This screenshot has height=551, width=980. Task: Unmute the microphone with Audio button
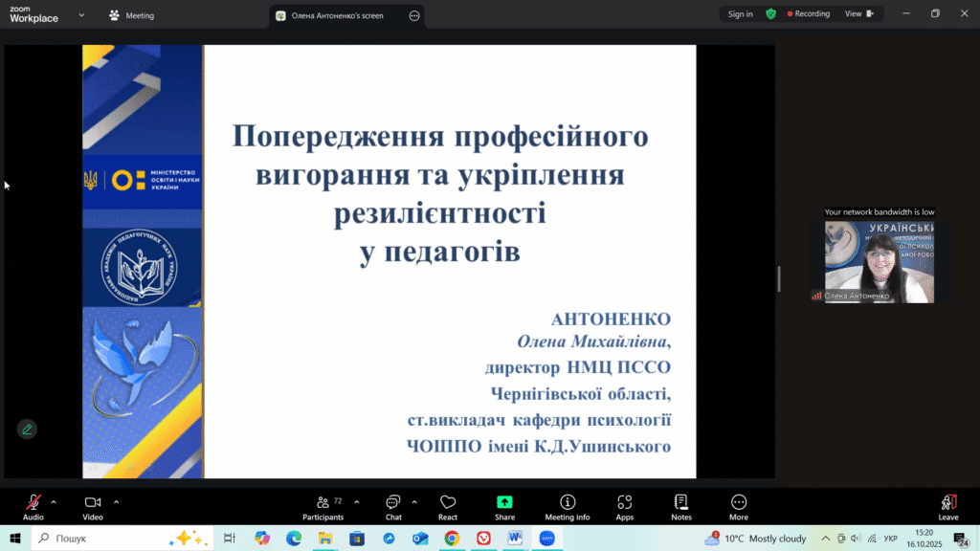click(33, 506)
